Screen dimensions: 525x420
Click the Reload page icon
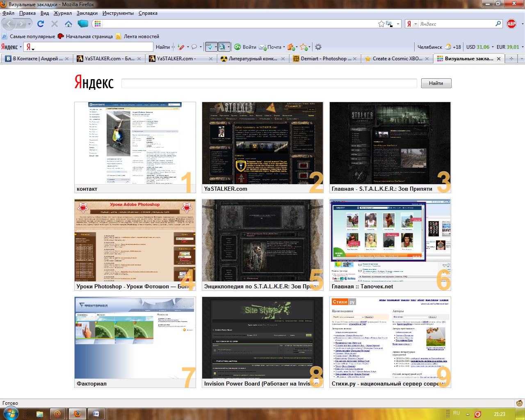[40, 24]
